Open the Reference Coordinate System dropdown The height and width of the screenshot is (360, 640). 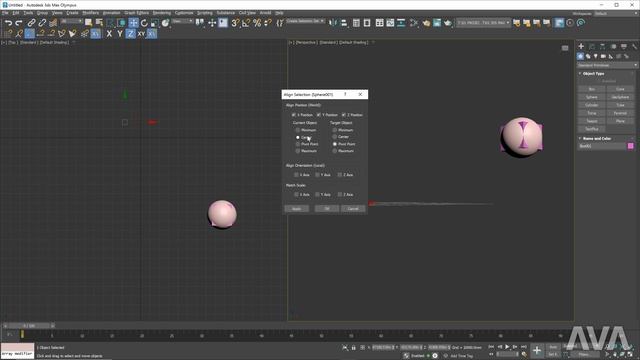pyautogui.click(x=182, y=21)
